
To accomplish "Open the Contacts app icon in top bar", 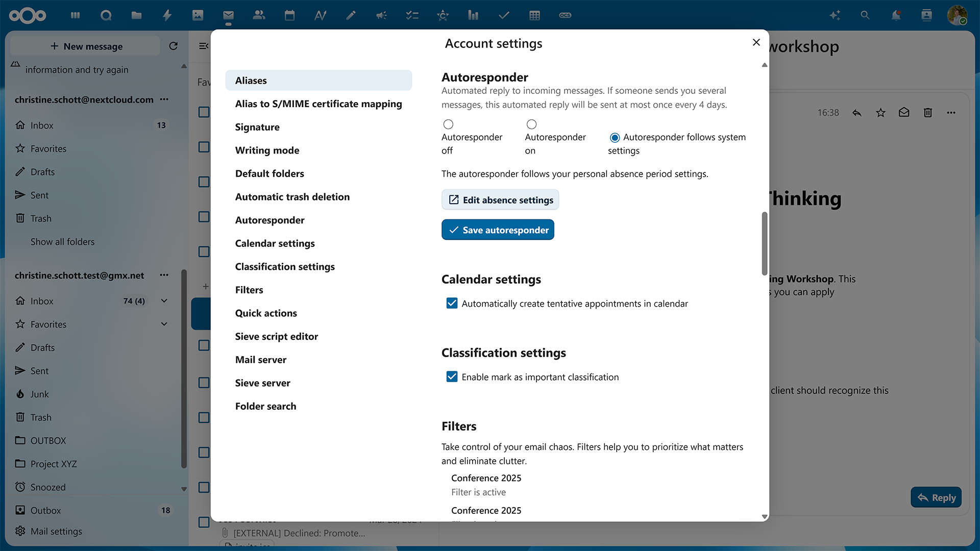I will tap(259, 15).
